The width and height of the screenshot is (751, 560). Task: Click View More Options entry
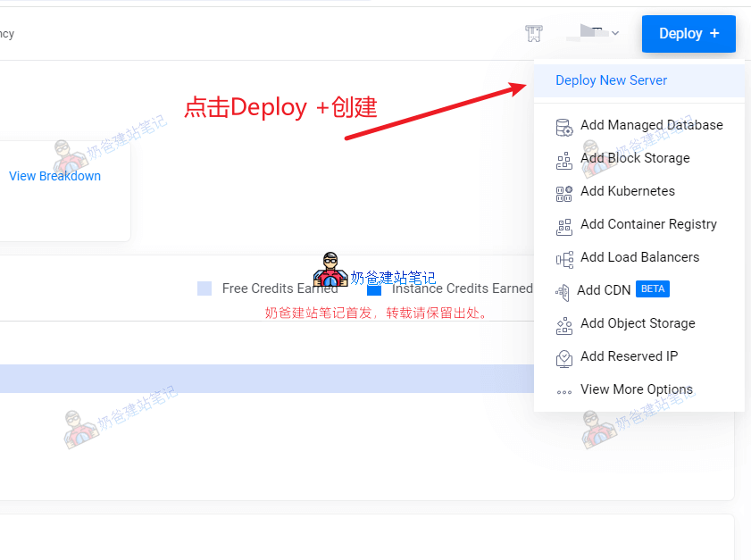(x=636, y=389)
